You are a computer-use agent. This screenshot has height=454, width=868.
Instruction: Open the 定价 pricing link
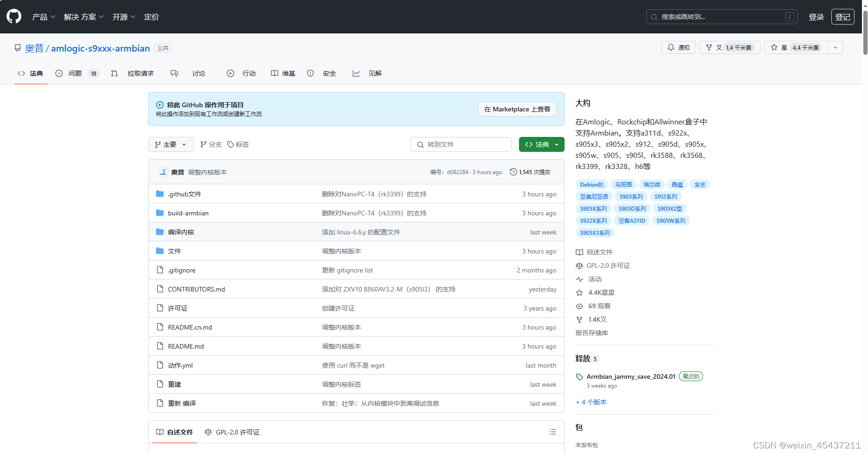click(x=151, y=17)
